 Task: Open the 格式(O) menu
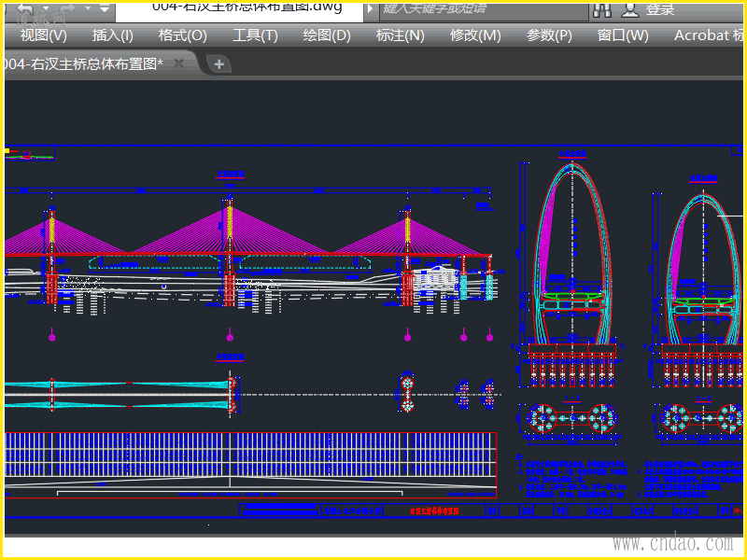[182, 35]
